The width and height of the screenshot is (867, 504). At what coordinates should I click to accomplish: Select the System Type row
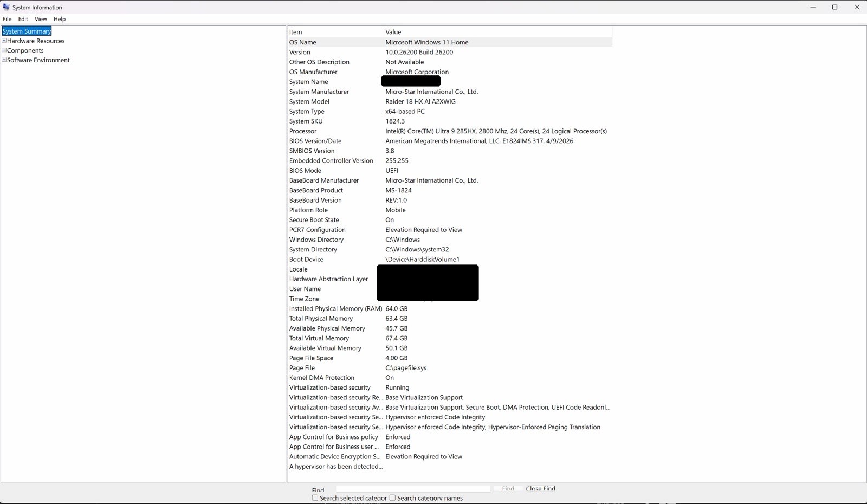(x=450, y=112)
